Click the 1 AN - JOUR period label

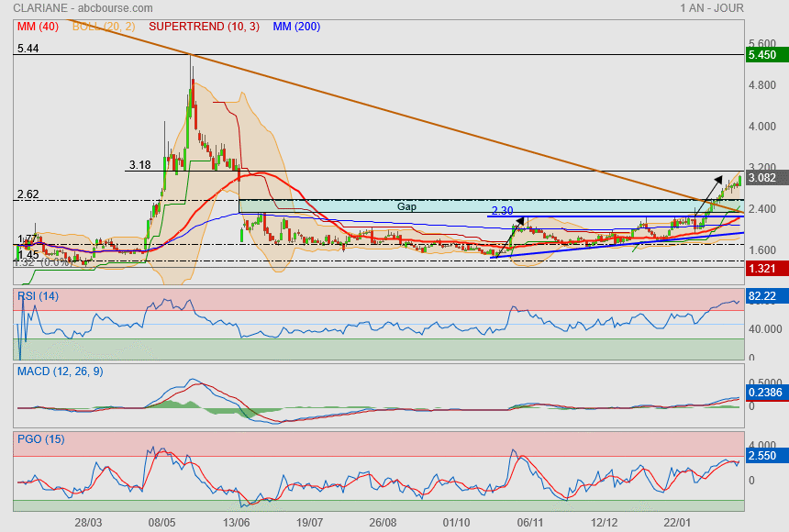coord(712,8)
